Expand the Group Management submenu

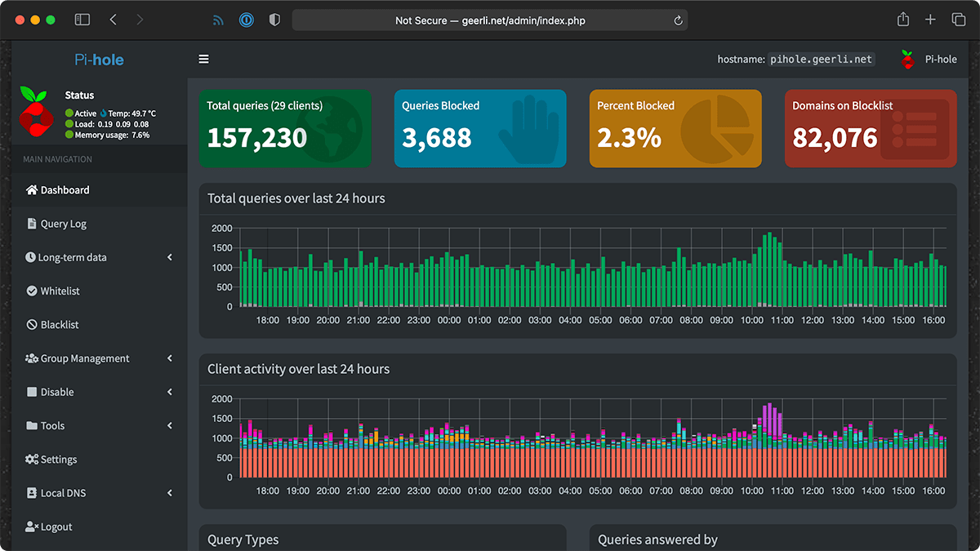pyautogui.click(x=169, y=358)
